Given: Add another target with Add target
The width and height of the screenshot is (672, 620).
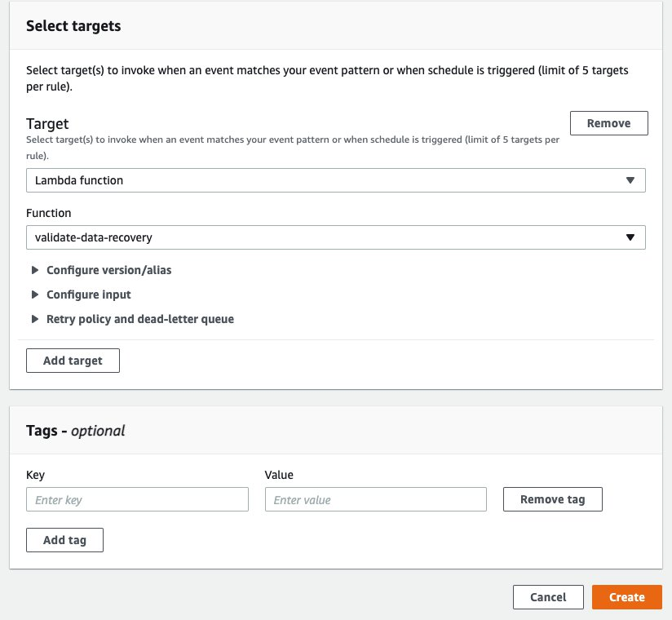Looking at the screenshot, I should [73, 360].
